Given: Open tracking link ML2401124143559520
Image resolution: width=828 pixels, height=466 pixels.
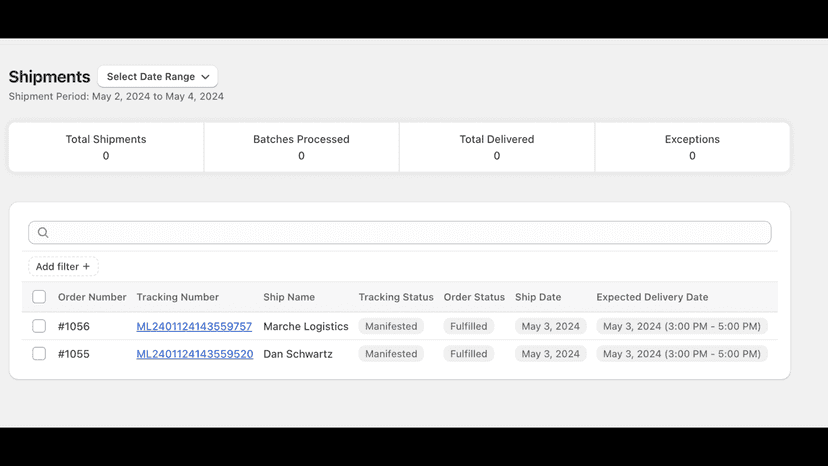Looking at the screenshot, I should tap(195, 354).
